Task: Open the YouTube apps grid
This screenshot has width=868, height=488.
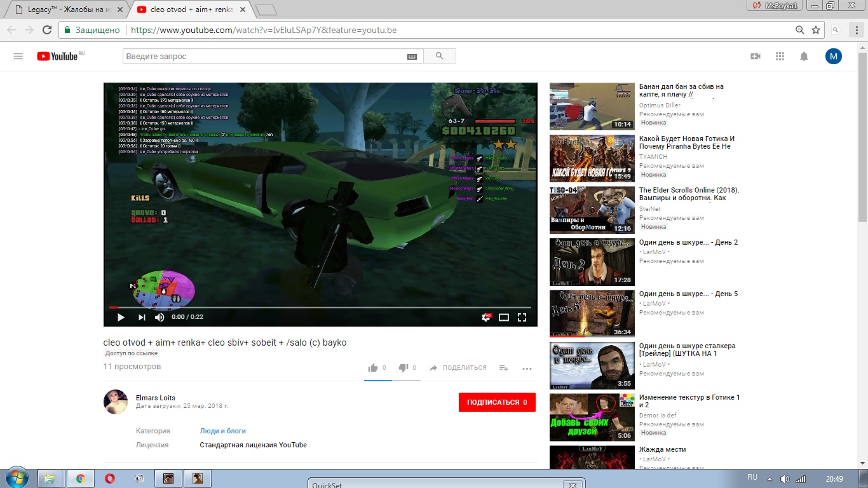Action: pos(780,56)
